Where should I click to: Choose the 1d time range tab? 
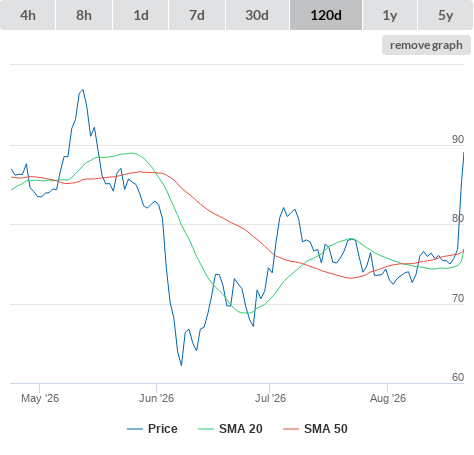(141, 15)
